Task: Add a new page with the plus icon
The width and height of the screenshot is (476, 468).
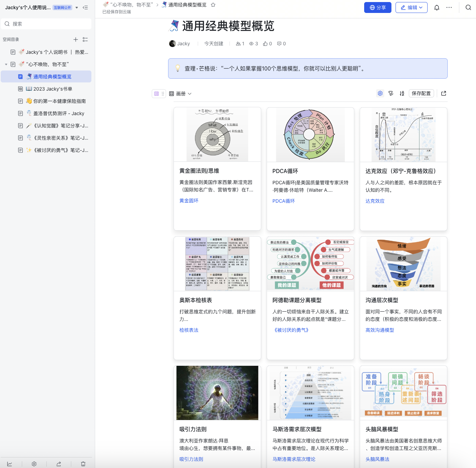Action: coord(76,40)
